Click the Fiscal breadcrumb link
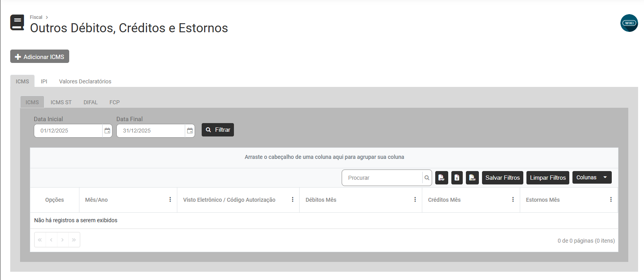This screenshot has height=280, width=644. point(36,17)
